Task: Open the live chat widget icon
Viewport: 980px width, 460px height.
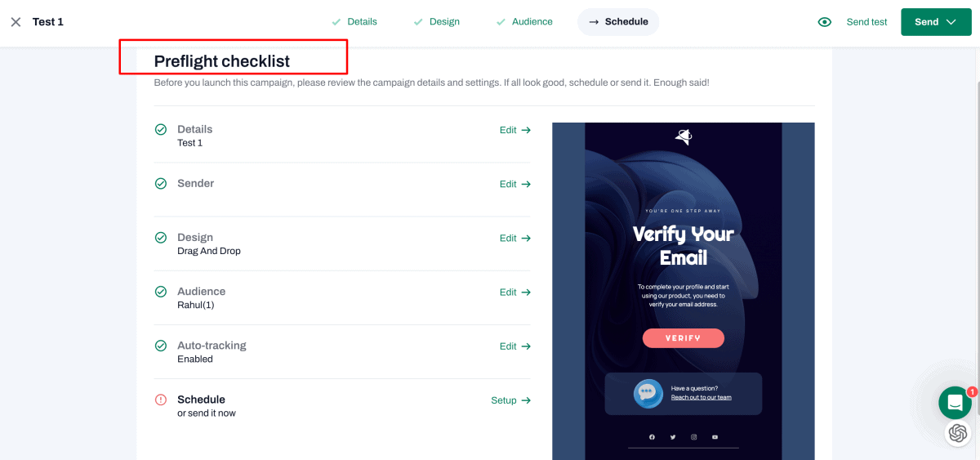Action: tap(954, 402)
